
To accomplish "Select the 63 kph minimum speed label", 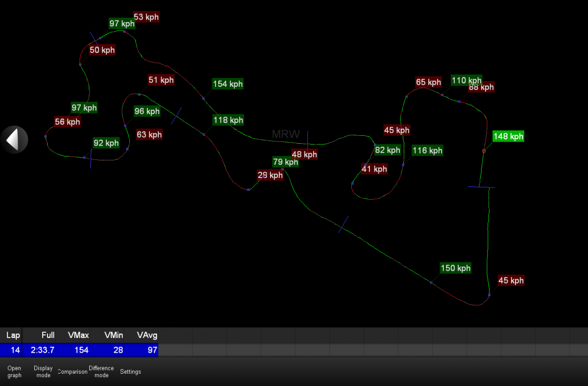I will point(149,134).
